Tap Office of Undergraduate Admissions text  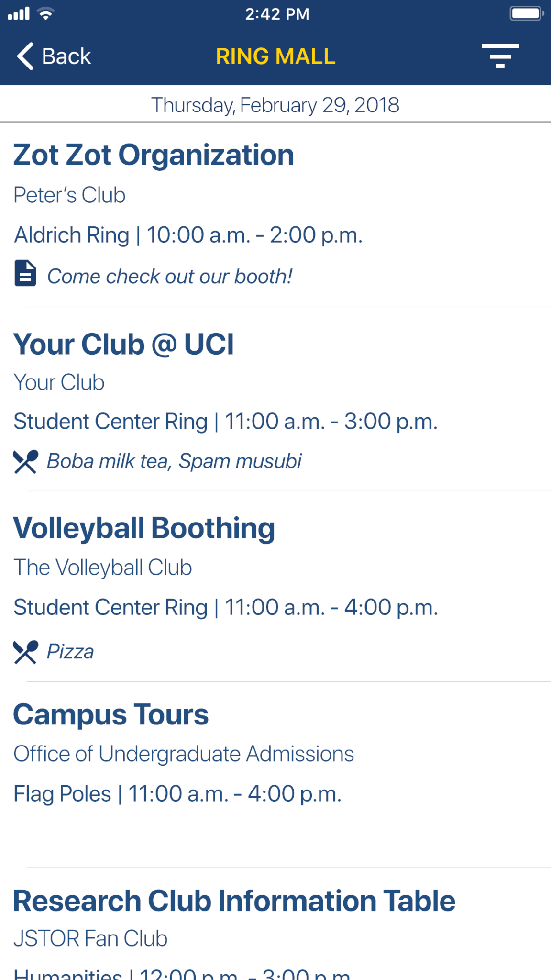point(184,754)
